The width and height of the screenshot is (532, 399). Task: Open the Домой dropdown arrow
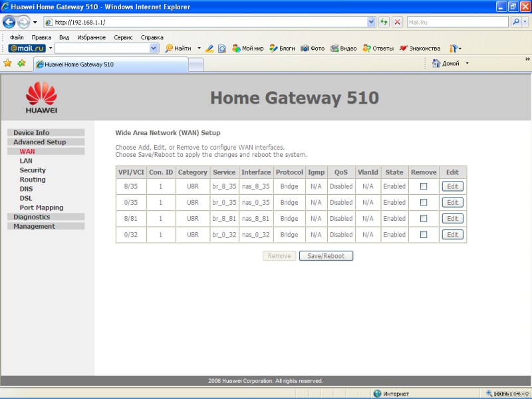467,63
